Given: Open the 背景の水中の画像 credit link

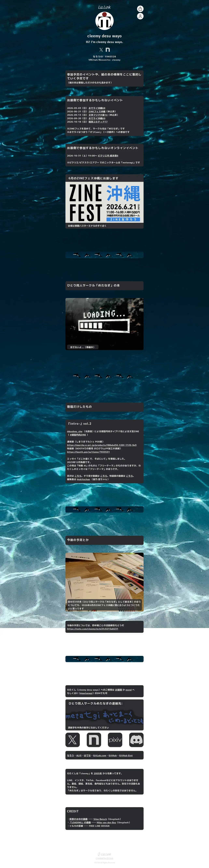Looking at the screenshot, I should pyautogui.click(x=78, y=819).
